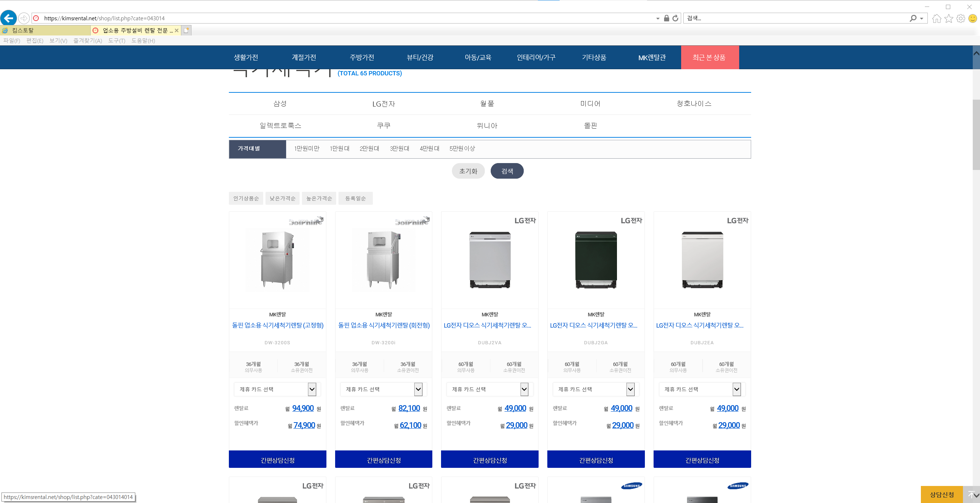Select 4만원대 price range
The image size is (980, 503).
(429, 148)
